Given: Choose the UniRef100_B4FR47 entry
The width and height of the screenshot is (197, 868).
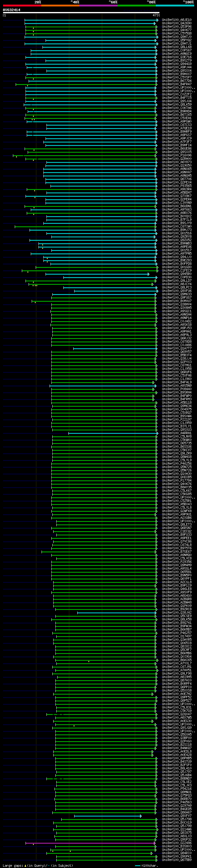Looking at the screenshot, I should [x=177, y=84].
